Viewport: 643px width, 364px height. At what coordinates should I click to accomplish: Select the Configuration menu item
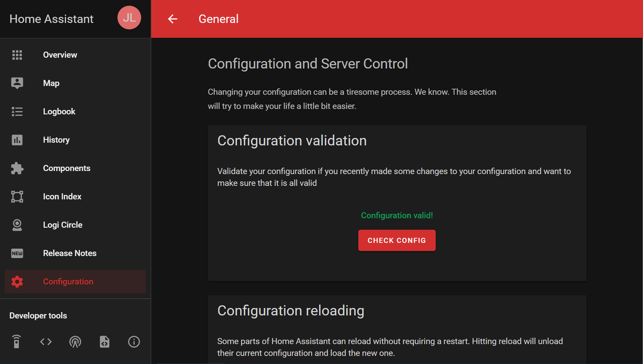pos(75,282)
